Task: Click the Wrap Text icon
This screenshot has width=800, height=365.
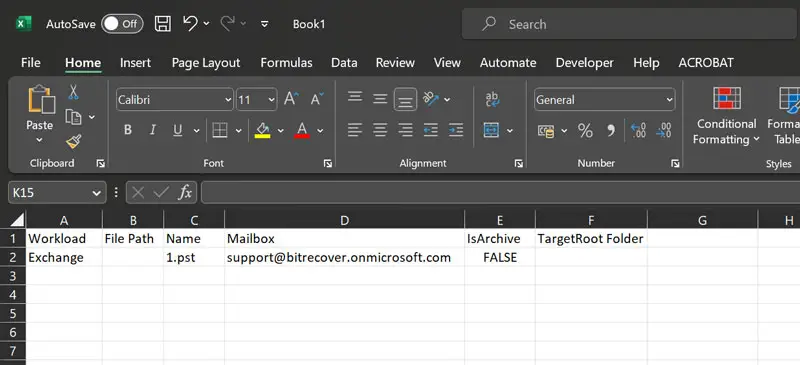Action: coord(492,100)
